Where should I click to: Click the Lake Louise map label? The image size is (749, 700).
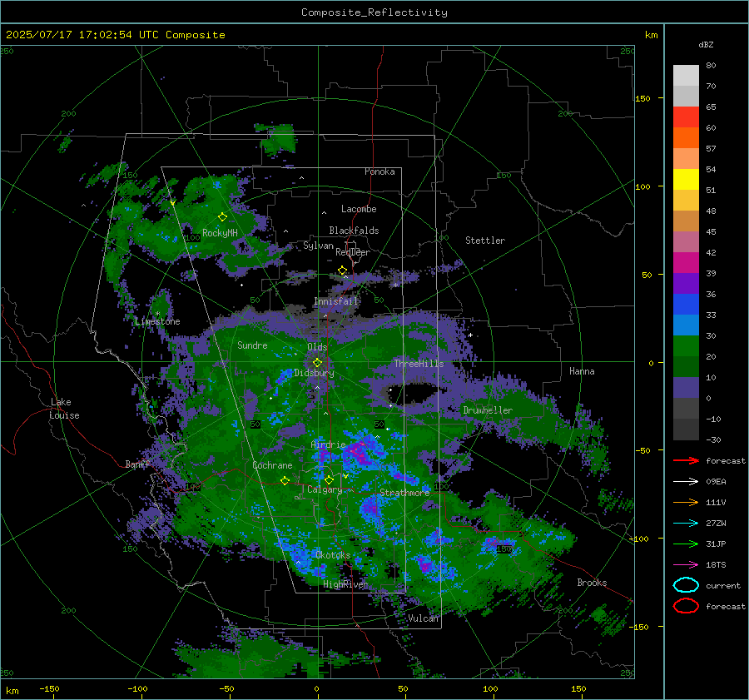[x=64, y=409]
